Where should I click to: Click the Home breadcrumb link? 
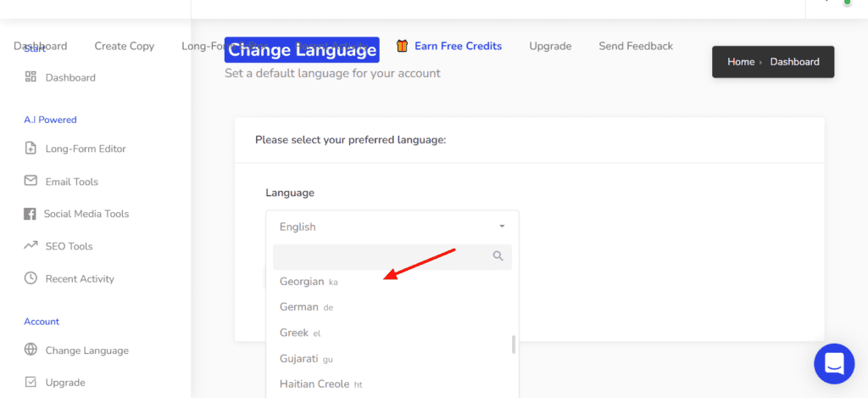tap(740, 62)
